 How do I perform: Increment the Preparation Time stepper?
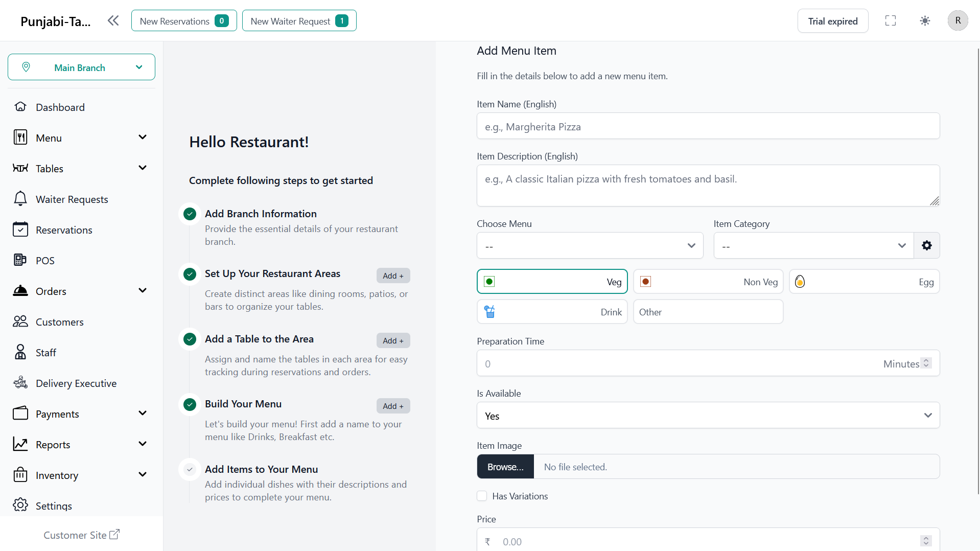(x=926, y=360)
